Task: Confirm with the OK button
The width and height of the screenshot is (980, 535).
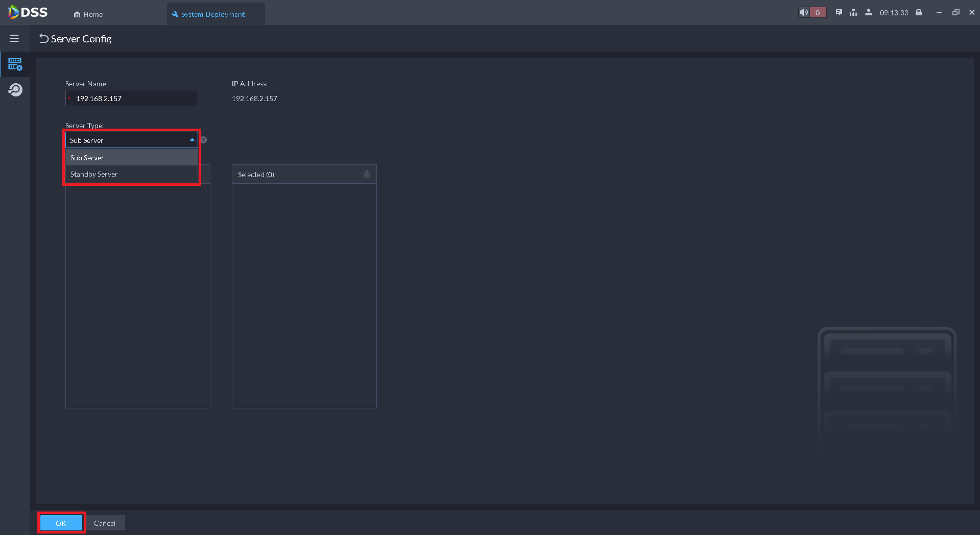Action: [61, 523]
